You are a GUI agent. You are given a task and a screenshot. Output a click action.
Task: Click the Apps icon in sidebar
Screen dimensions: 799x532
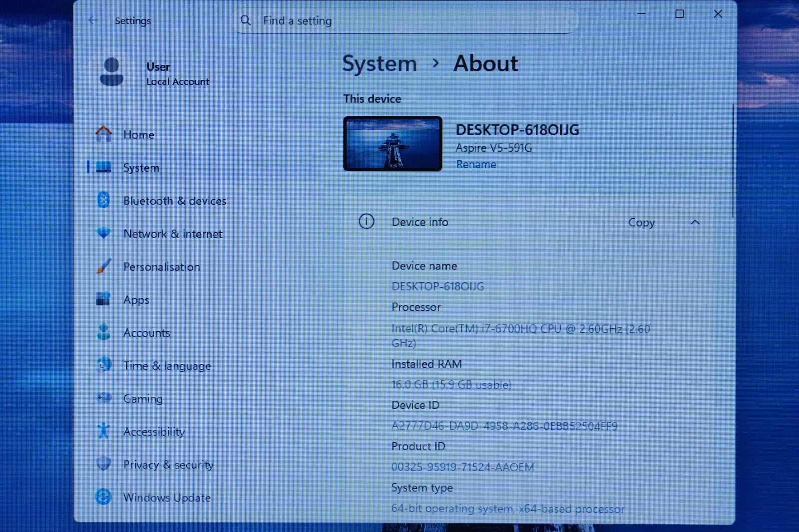coord(103,299)
